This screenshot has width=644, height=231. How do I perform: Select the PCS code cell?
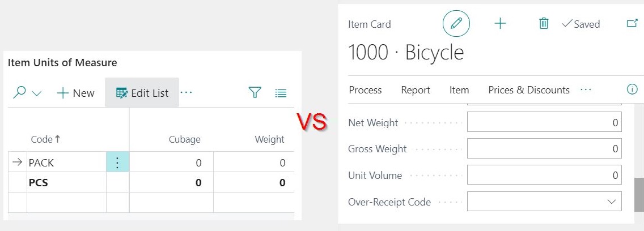[66, 182]
